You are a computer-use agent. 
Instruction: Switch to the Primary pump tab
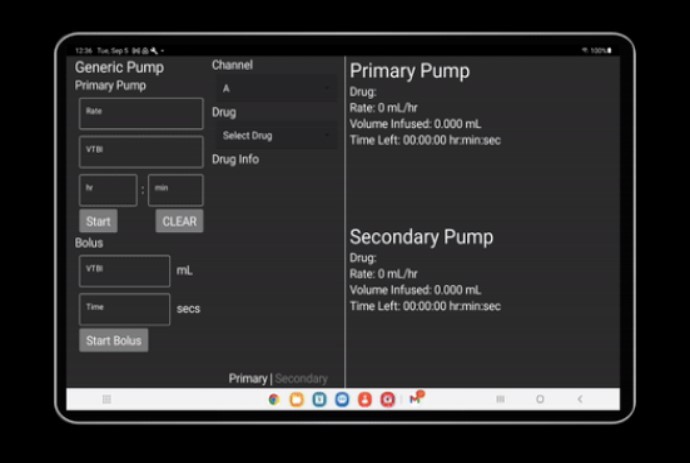coord(248,379)
